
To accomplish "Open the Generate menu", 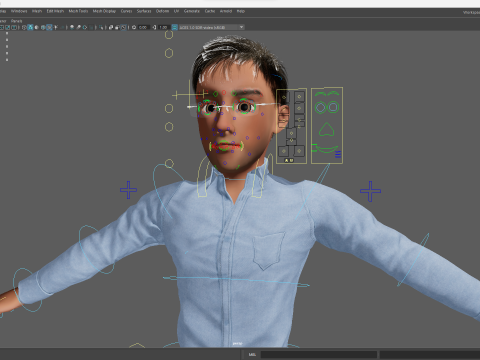I will (x=192, y=11).
